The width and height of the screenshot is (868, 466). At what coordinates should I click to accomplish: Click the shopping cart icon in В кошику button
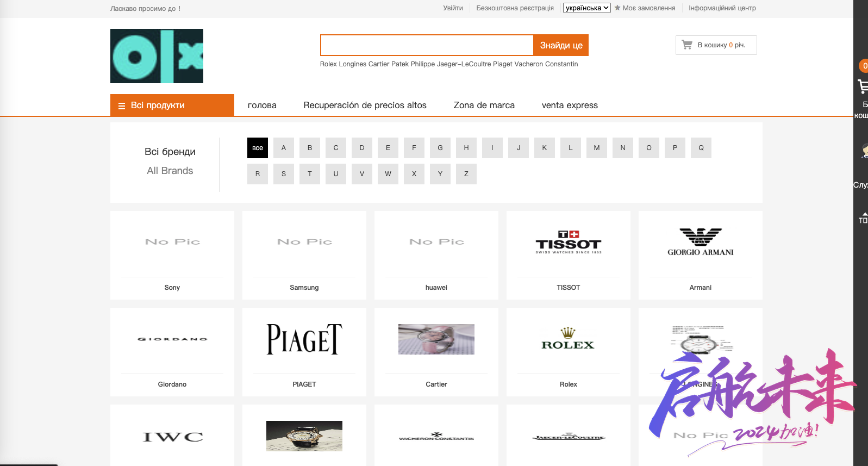tap(687, 45)
